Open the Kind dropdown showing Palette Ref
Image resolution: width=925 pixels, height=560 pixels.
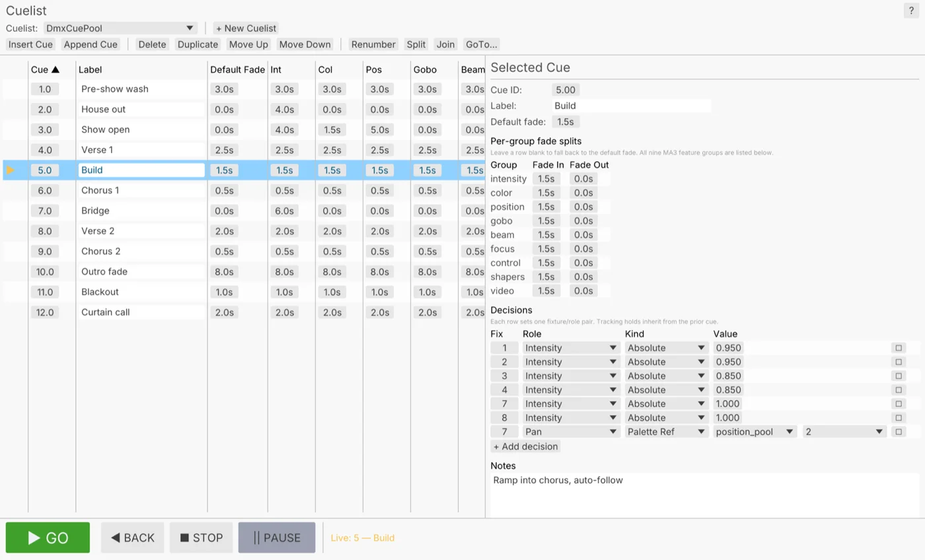(x=667, y=431)
